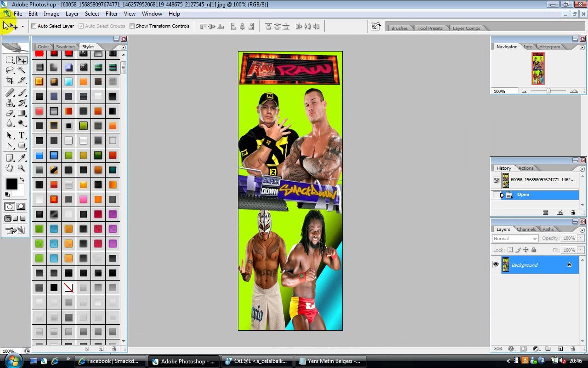The width and height of the screenshot is (588, 368).
Task: Select the Rounded Rectangle shape tool
Action: point(22,146)
